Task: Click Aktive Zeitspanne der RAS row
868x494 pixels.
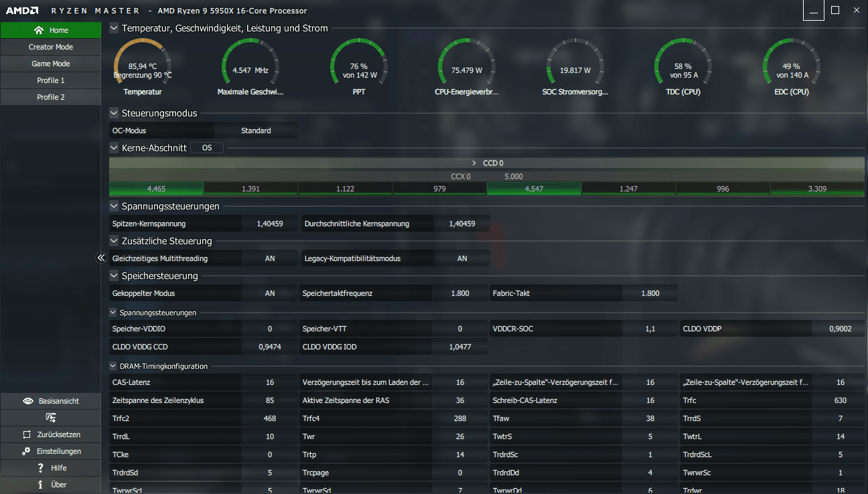Action: coord(394,400)
